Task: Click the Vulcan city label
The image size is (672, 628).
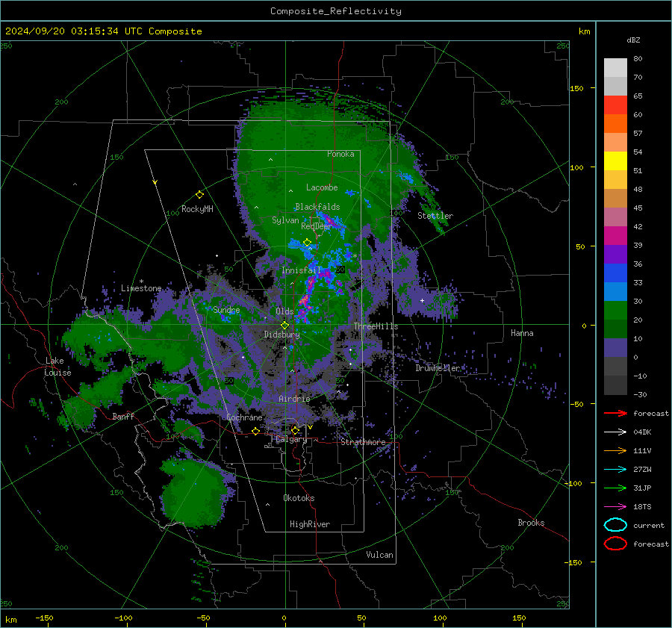Action: click(379, 555)
